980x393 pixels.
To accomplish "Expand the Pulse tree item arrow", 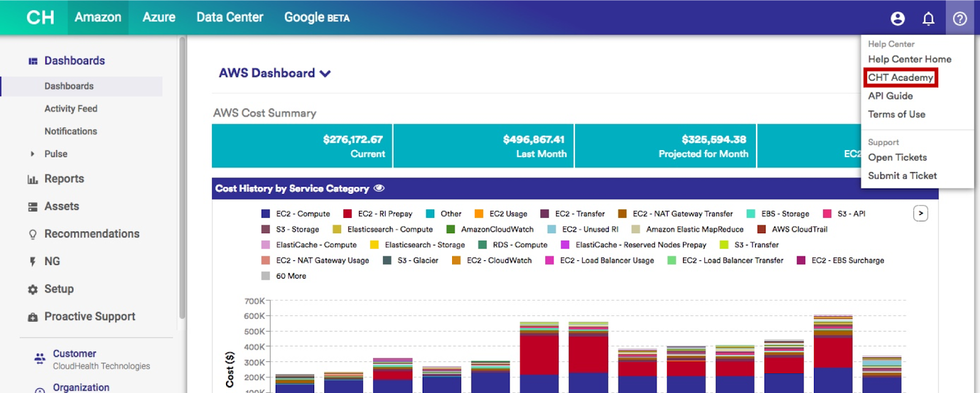I will pos(32,154).
